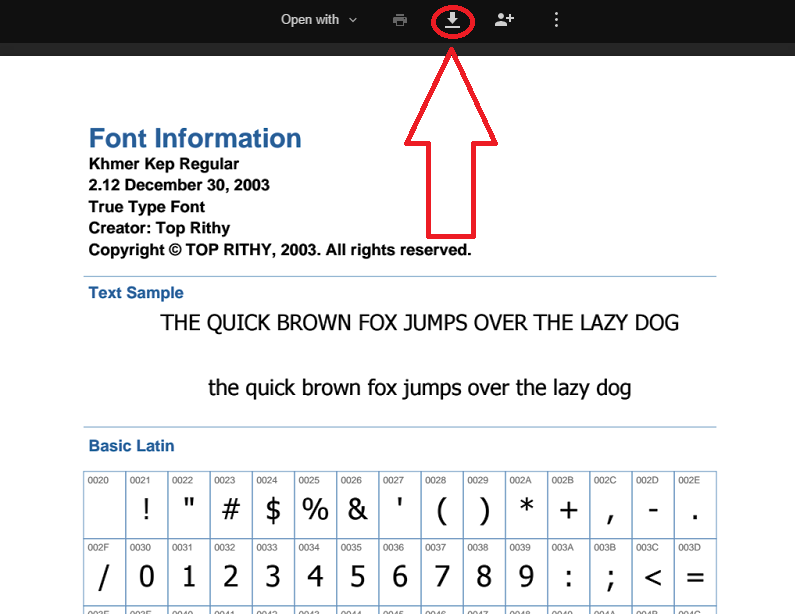
Task: Click the right parenthesis cell 0029
Action: pos(484,505)
